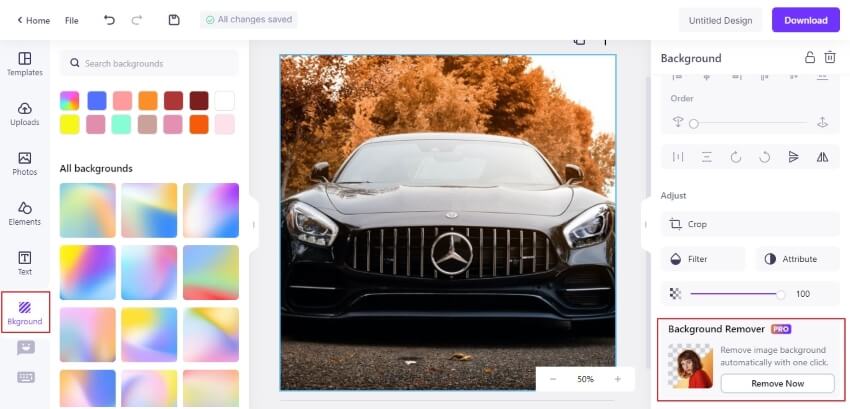Zoom in with the plus icon
The width and height of the screenshot is (850, 409).
tap(617, 379)
